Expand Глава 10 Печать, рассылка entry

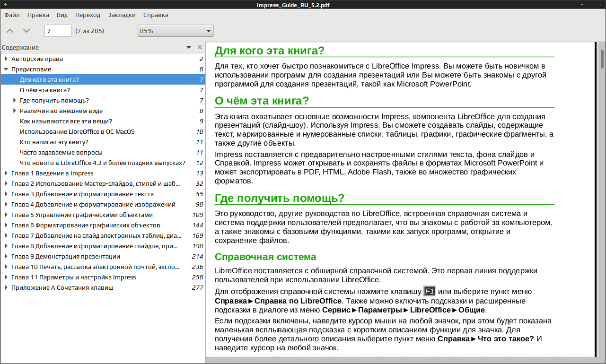point(6,267)
